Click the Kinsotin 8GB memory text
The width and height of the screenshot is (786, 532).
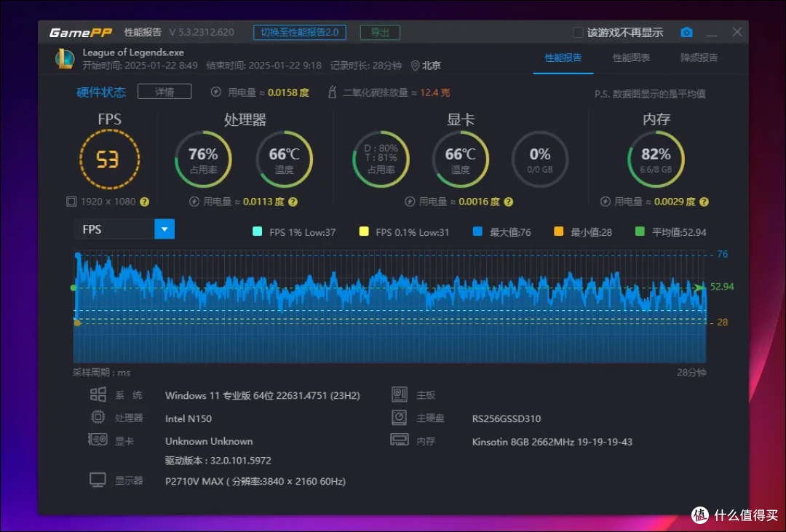click(552, 442)
